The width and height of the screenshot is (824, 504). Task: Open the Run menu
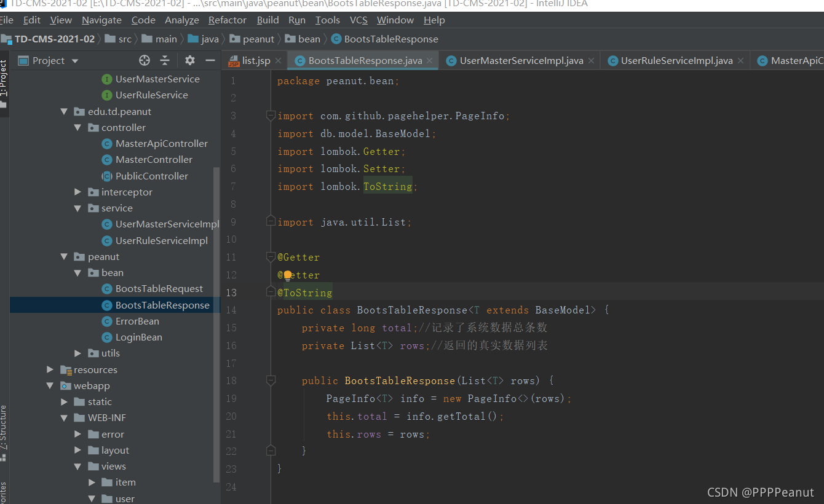click(x=297, y=20)
